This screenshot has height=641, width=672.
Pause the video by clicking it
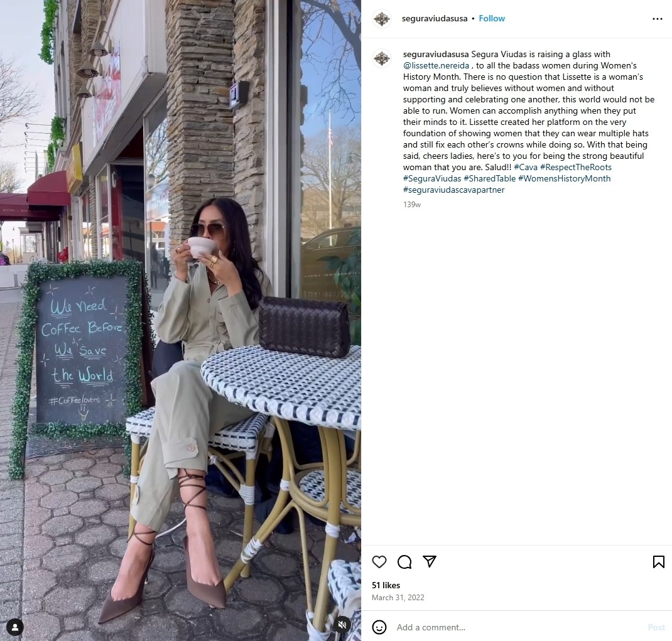point(180,320)
